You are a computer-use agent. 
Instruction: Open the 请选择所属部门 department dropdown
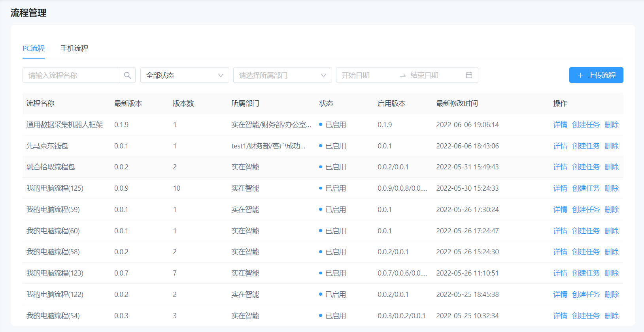click(x=282, y=75)
